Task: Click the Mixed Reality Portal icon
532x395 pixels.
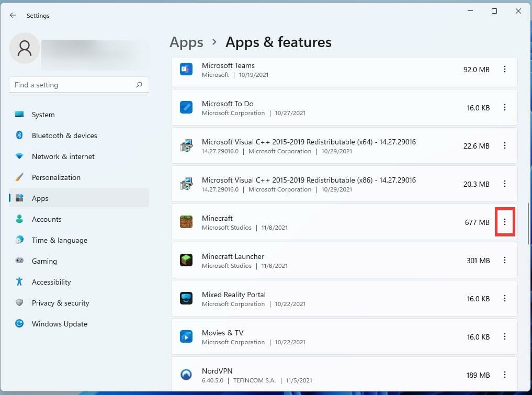Action: (186, 298)
